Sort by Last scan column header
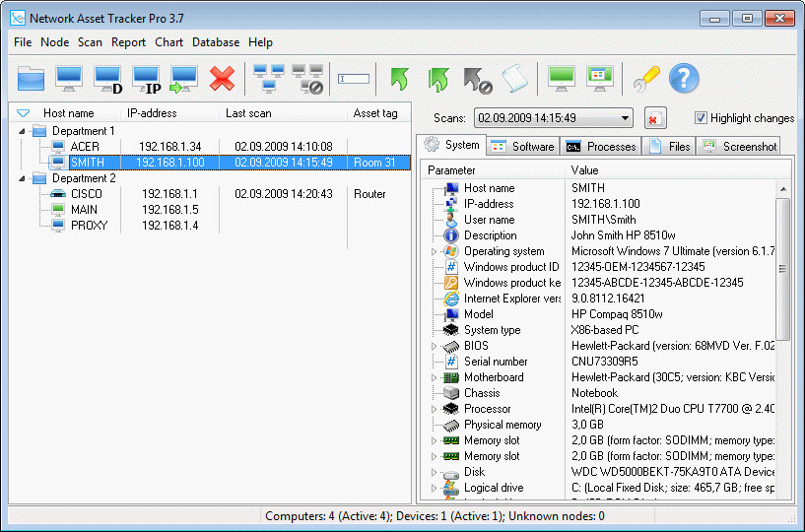805x532 pixels. tap(248, 113)
